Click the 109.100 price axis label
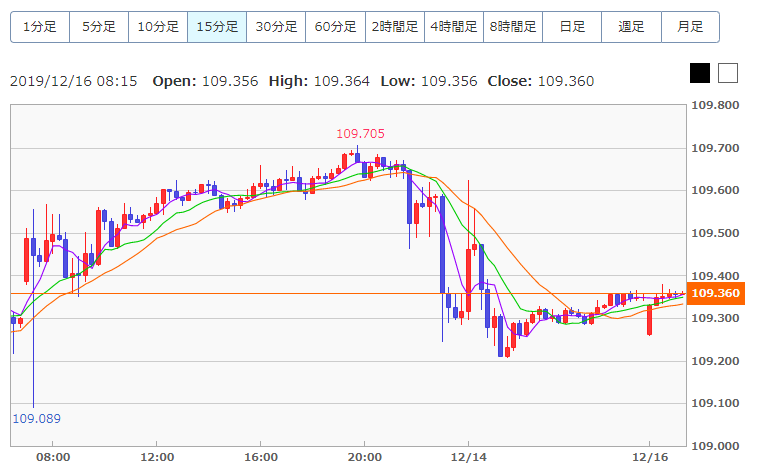 715,403
